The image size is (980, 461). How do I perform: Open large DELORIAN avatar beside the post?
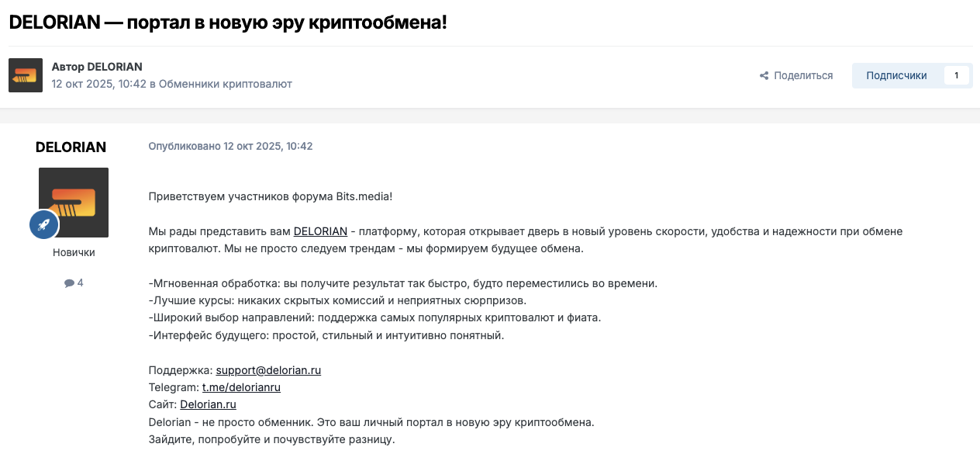pos(74,202)
